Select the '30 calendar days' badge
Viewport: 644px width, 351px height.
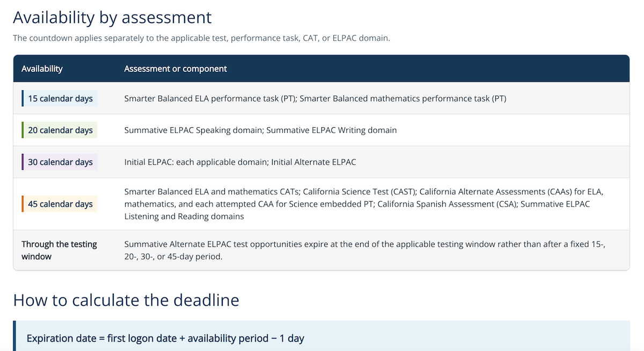[60, 162]
